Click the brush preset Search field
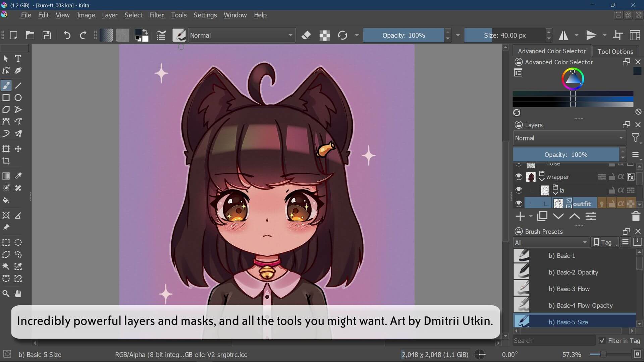644x362 pixels. coord(553,341)
